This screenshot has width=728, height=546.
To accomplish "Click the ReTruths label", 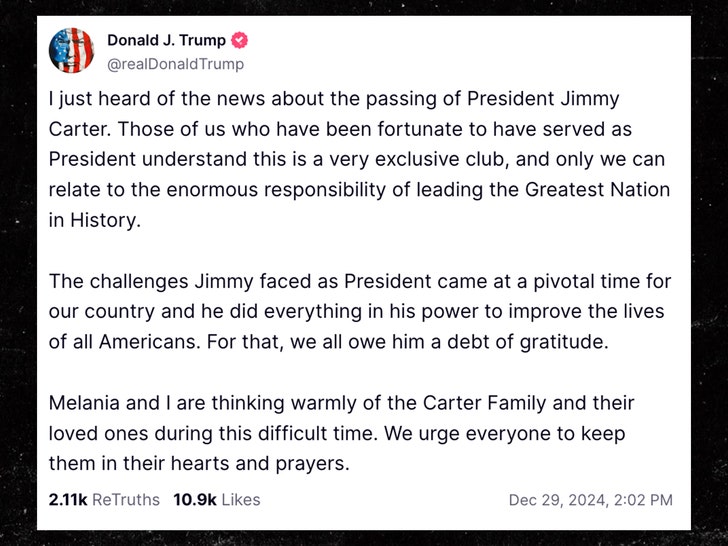I will pos(126,499).
